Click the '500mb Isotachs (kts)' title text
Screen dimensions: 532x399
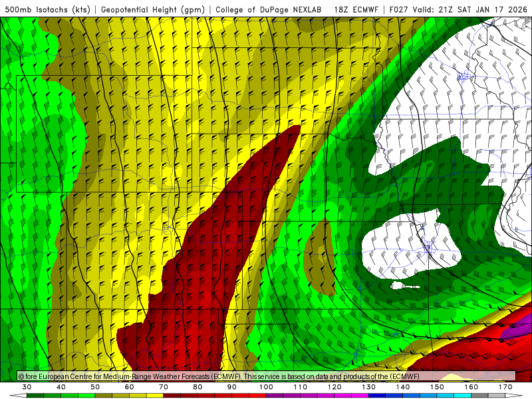47,10
